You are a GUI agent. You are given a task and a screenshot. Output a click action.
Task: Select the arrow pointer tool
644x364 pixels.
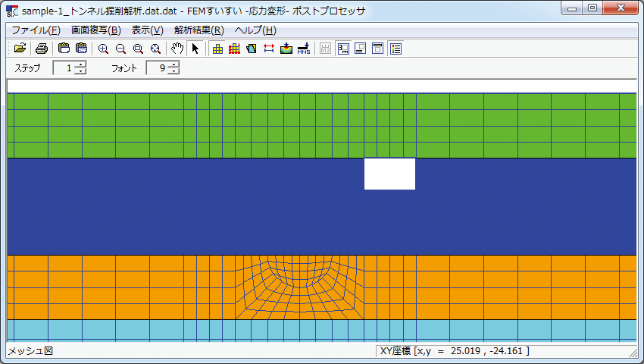click(x=195, y=49)
